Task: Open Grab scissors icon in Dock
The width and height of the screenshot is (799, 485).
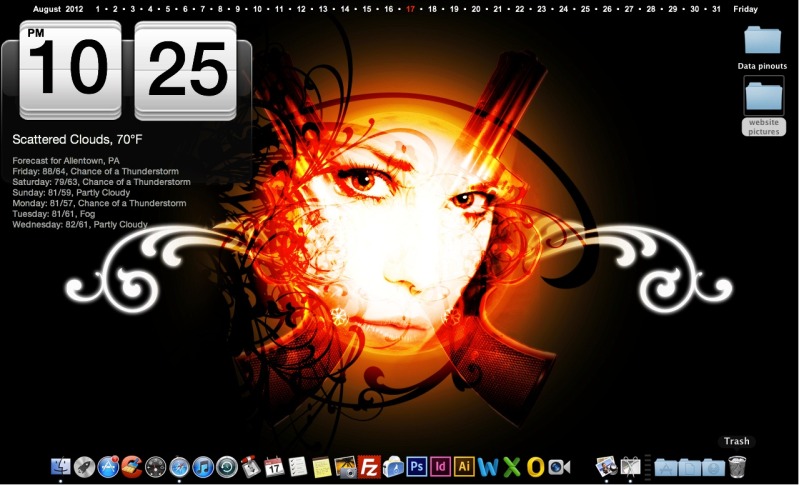Action: [x=630, y=467]
